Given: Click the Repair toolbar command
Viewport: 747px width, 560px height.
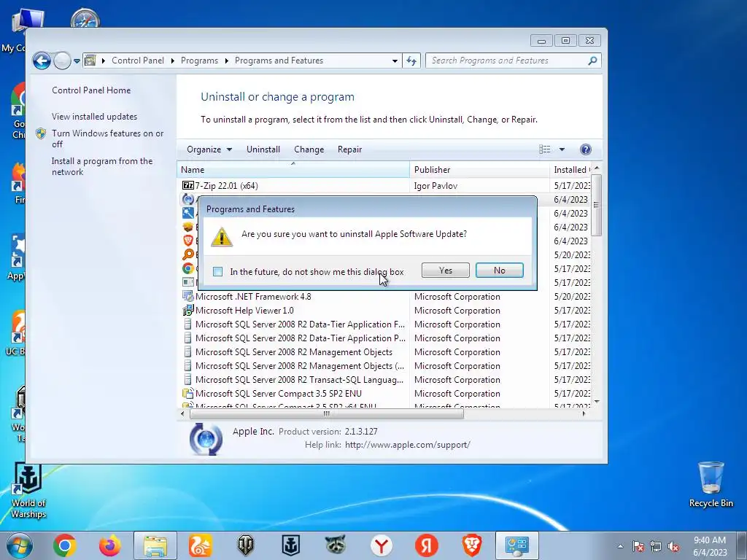Looking at the screenshot, I should [349, 149].
